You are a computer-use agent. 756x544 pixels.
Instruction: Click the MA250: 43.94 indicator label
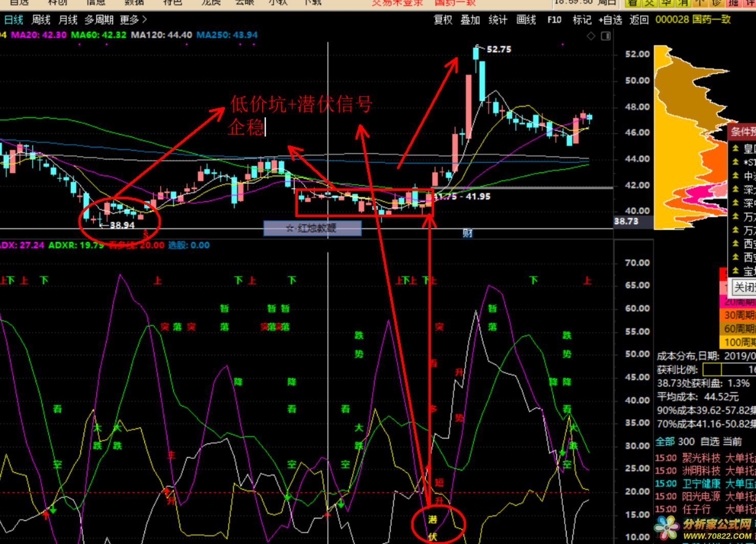pos(227,35)
